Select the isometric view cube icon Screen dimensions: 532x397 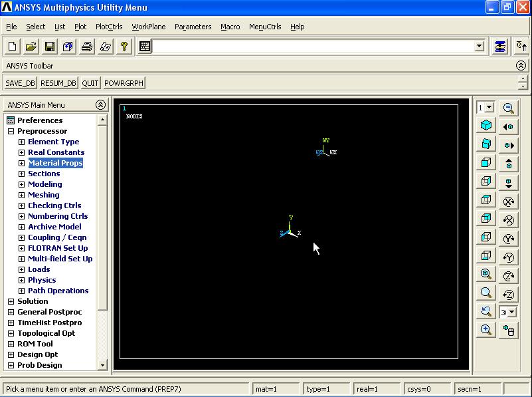pos(486,125)
